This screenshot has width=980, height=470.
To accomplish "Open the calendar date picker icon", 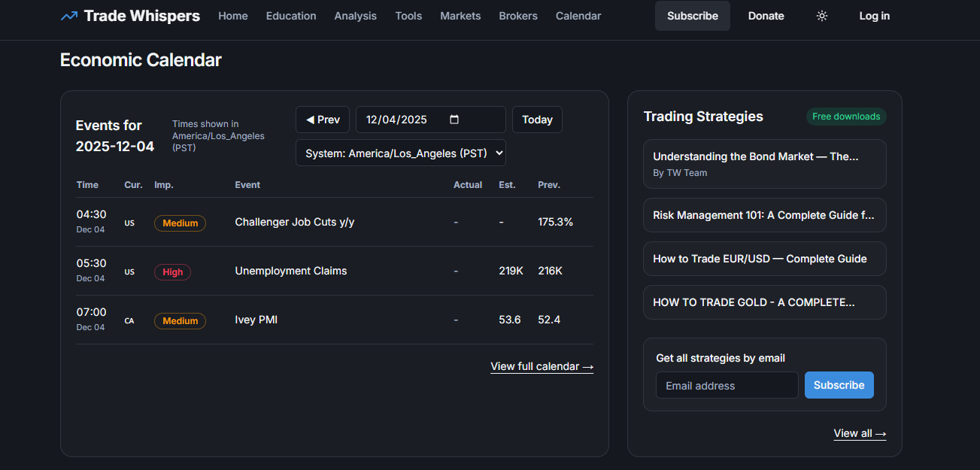I will [454, 119].
